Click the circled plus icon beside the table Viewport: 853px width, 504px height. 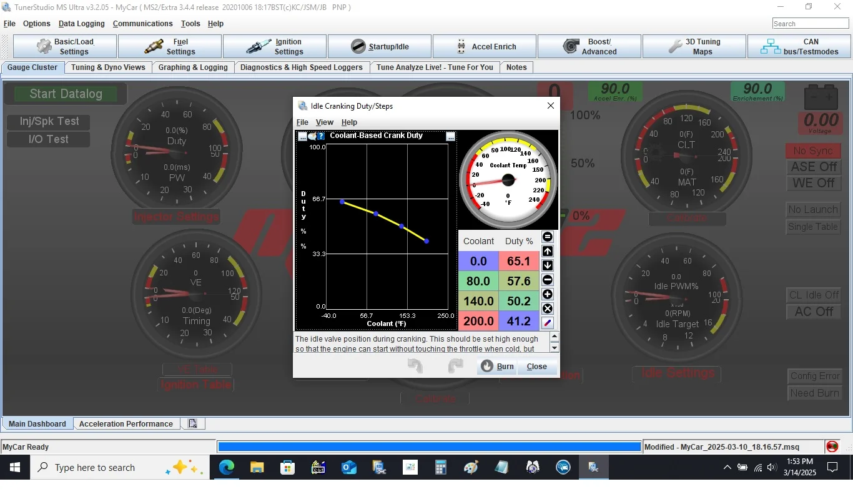click(548, 294)
